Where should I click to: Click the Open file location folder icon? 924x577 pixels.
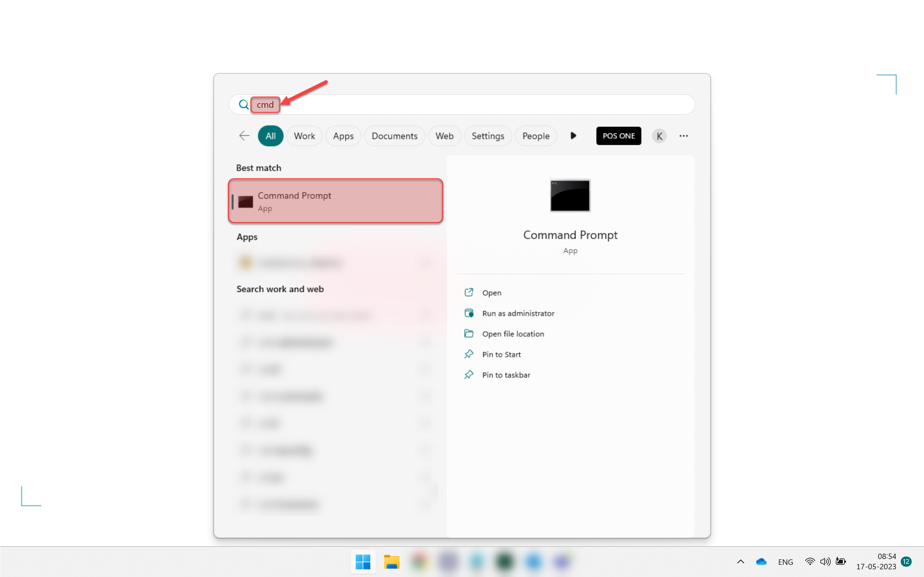[x=469, y=333]
